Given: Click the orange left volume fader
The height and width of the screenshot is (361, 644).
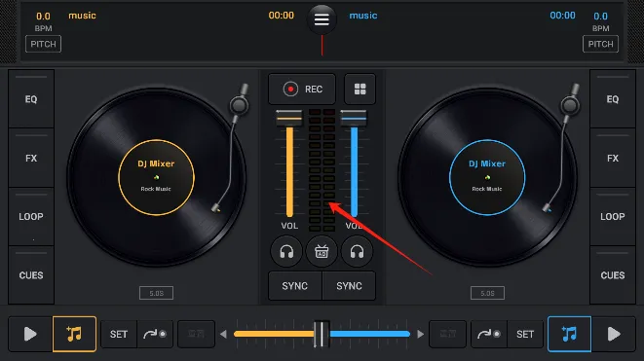Looking at the screenshot, I should coord(289,118).
